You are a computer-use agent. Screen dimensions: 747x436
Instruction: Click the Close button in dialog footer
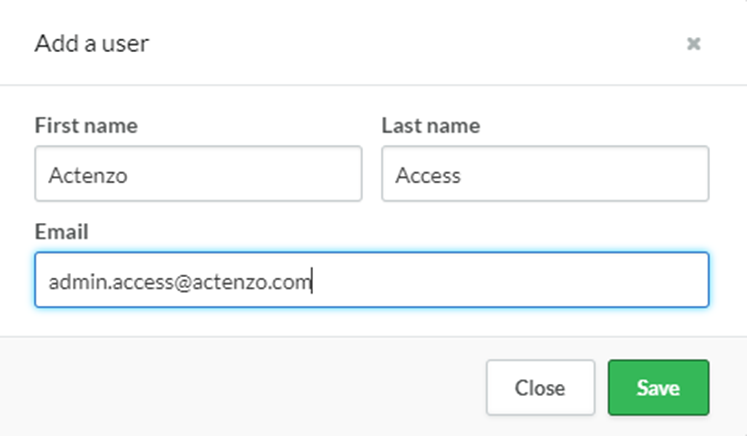[540, 387]
